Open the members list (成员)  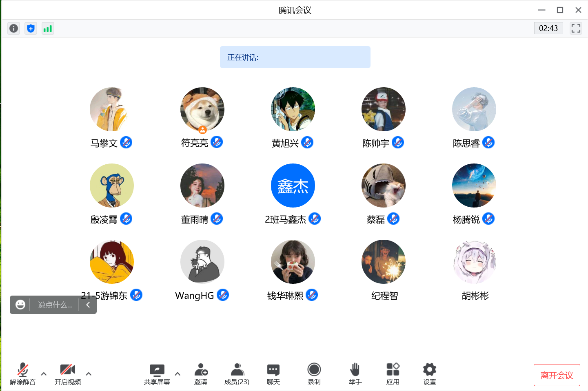coord(237,373)
